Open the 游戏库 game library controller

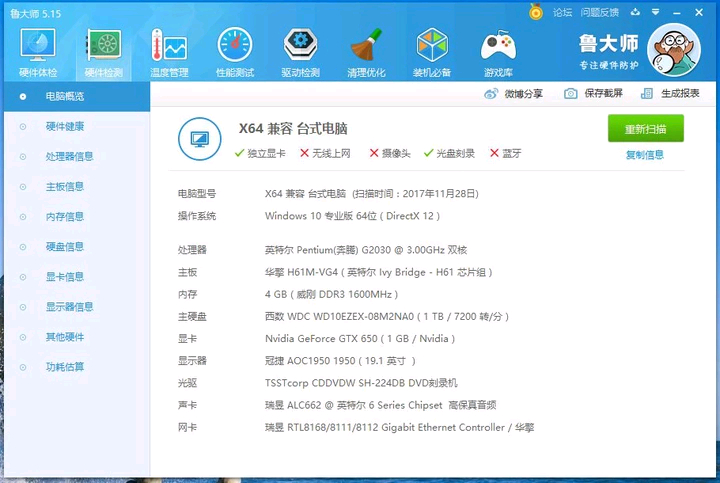[x=498, y=52]
